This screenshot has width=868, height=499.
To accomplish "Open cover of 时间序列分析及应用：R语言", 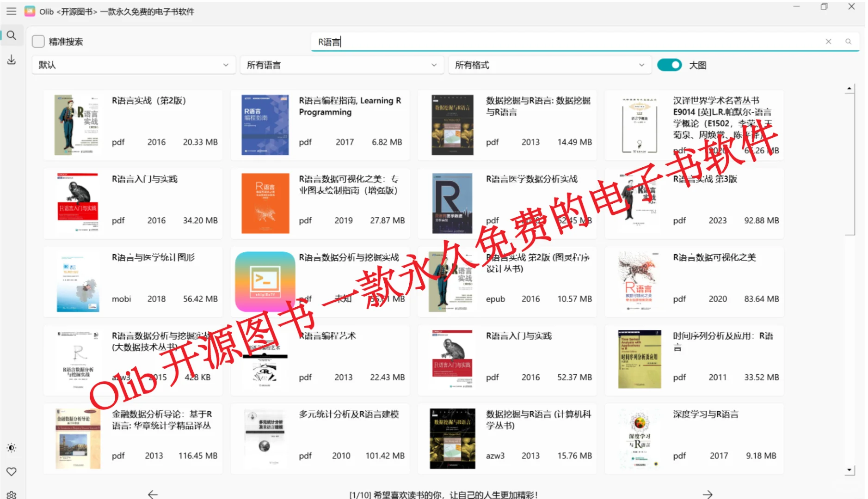I will [640, 359].
